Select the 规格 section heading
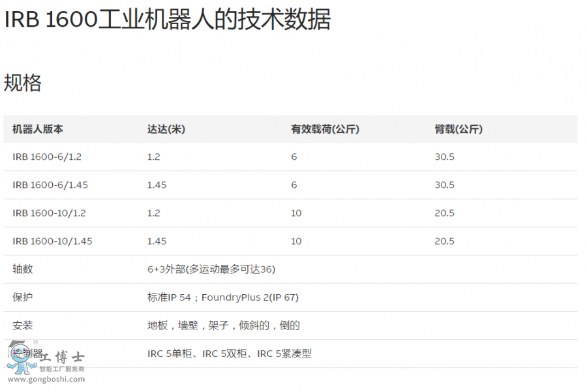587x392 pixels. pyautogui.click(x=23, y=83)
